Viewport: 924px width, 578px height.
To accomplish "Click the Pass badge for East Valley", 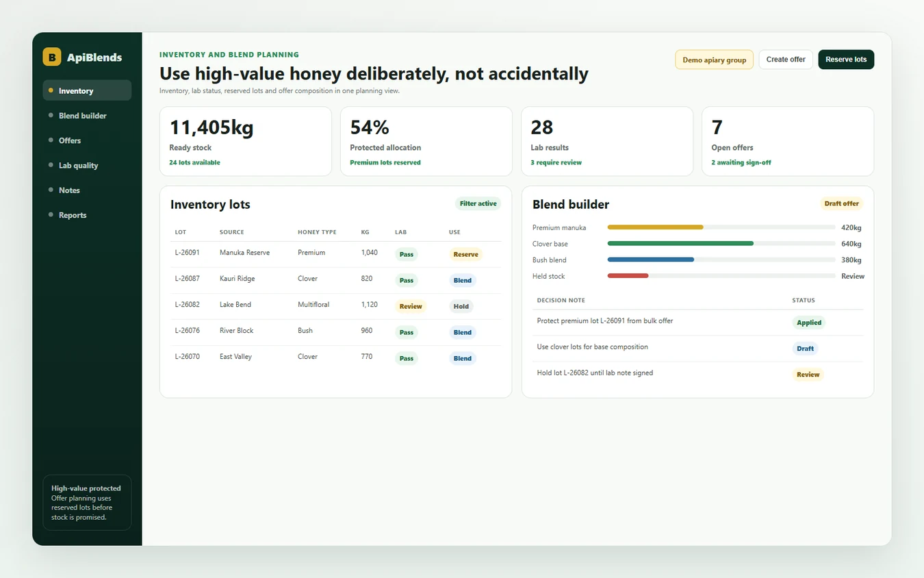I will tap(407, 358).
